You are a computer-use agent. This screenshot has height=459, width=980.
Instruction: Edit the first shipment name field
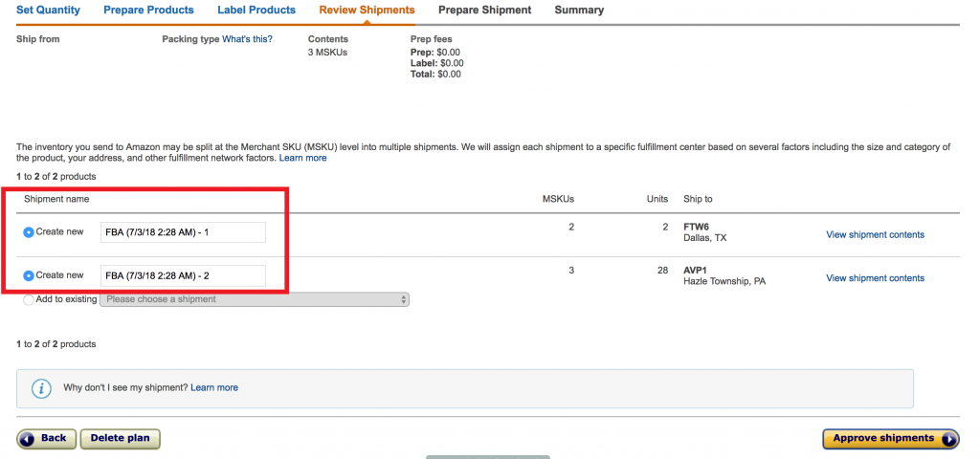click(x=182, y=232)
